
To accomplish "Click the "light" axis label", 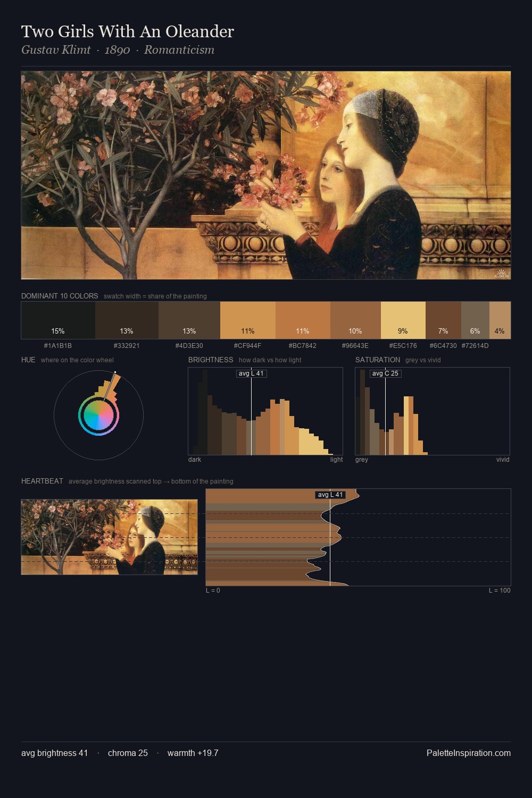I will (x=336, y=460).
